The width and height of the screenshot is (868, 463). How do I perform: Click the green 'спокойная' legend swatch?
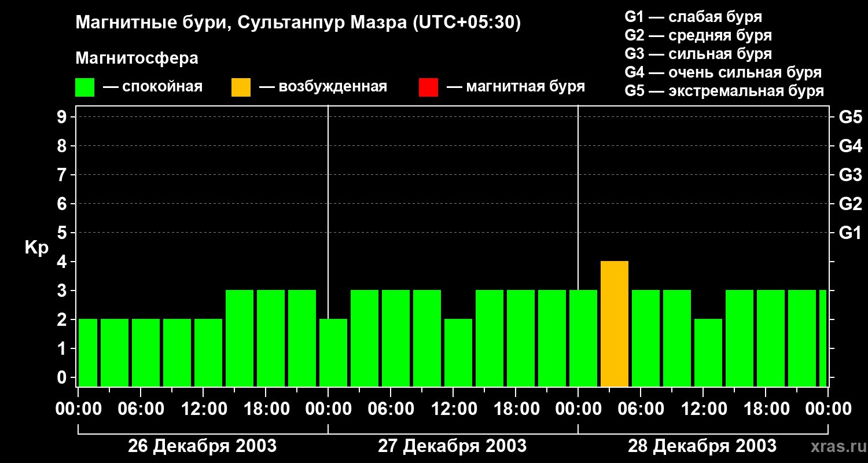(84, 87)
